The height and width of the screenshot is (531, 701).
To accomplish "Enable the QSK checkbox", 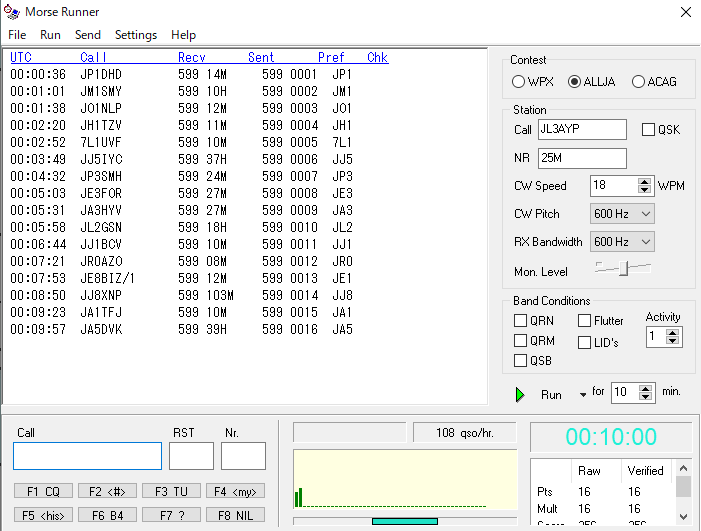I will [x=648, y=130].
